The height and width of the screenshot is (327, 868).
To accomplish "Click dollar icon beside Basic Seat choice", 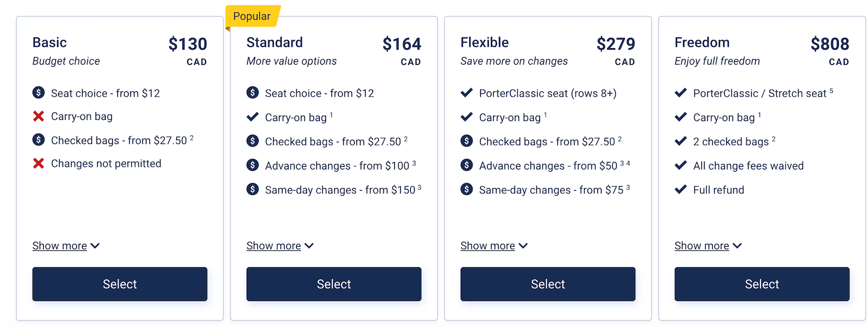I will 39,92.
